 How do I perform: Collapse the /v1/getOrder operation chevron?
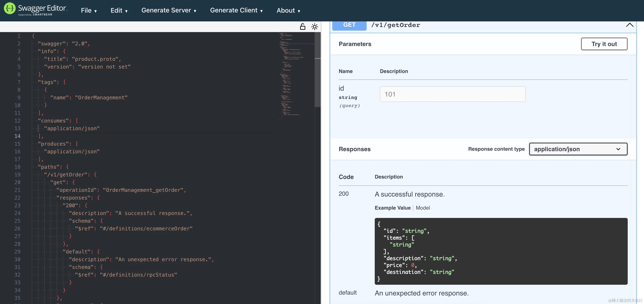pos(629,25)
